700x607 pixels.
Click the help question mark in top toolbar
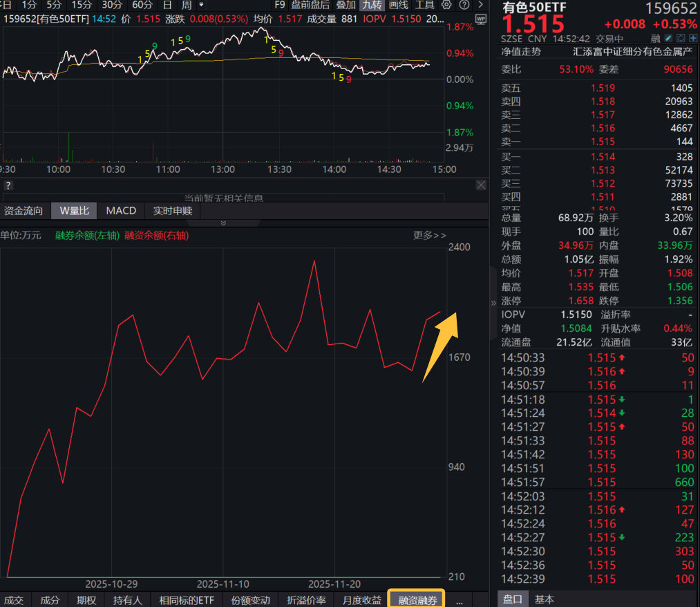coord(464,5)
